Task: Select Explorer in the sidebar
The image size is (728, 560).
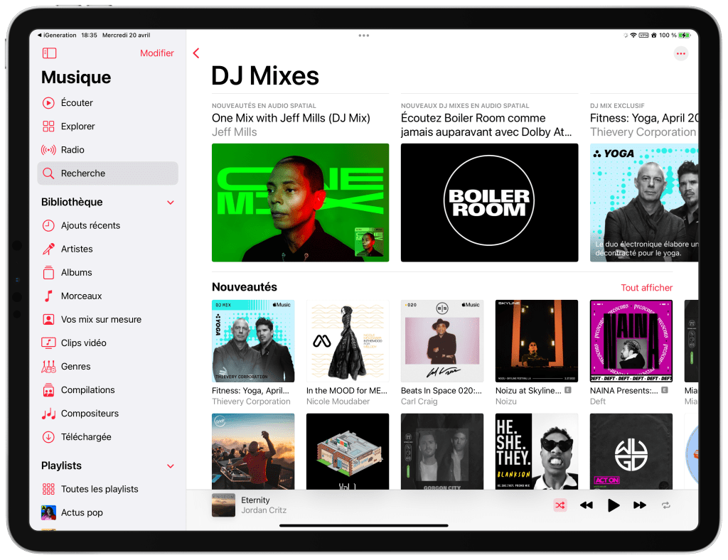Action: [x=77, y=126]
